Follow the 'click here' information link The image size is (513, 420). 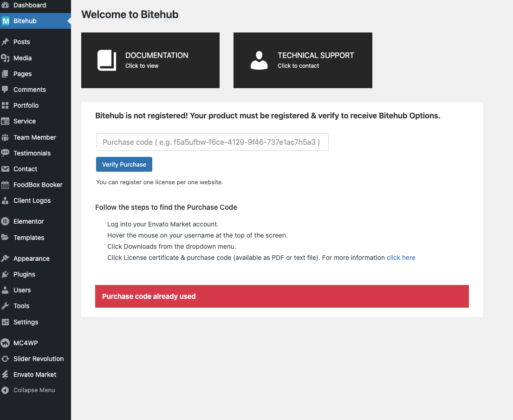[401, 258]
